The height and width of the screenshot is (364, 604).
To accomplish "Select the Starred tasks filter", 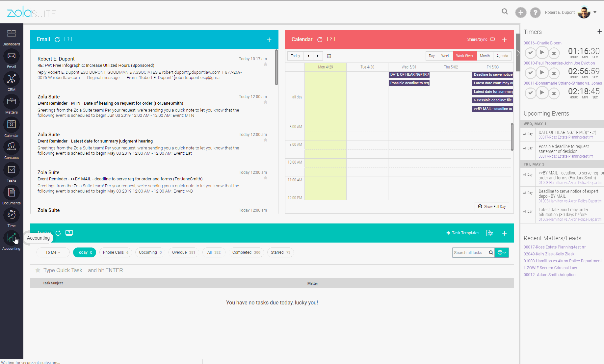I will point(280,252).
